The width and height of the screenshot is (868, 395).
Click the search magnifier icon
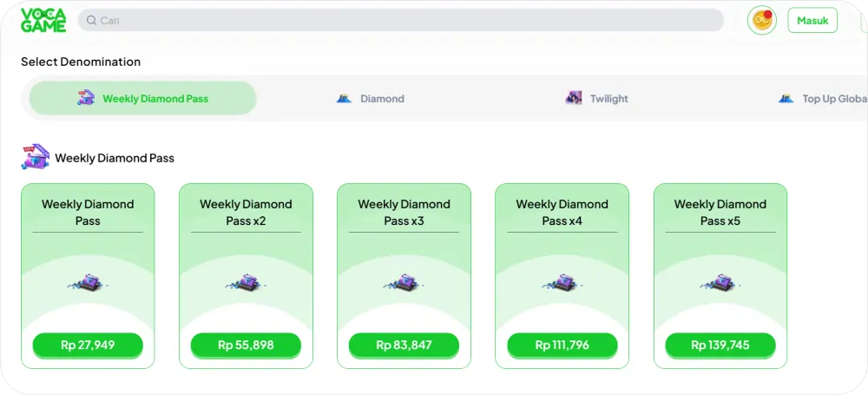[x=91, y=20]
